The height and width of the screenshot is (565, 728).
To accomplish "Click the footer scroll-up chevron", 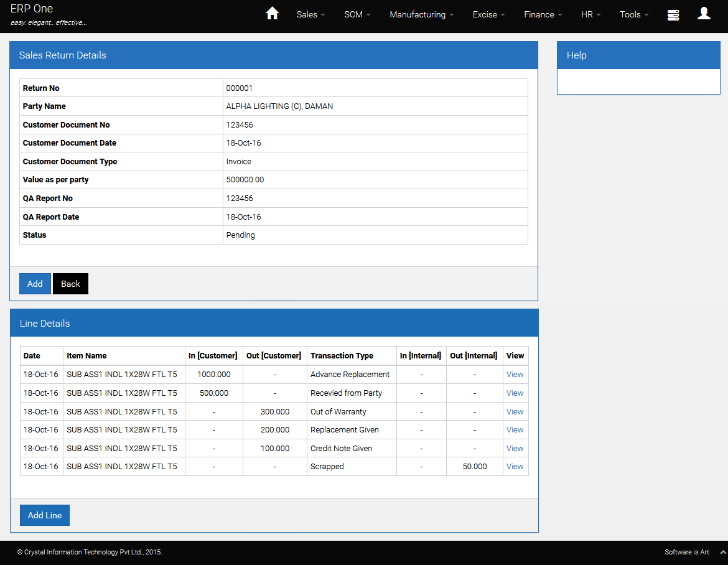I will [x=723, y=552].
